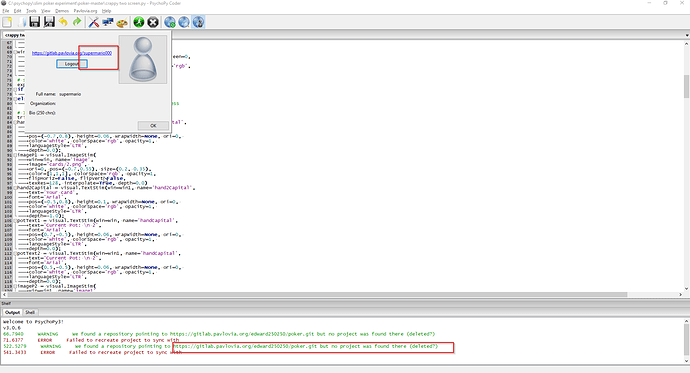Image resolution: width=690 pixels, height=373 pixels.
Task: Run the script with green runner icon
Action: tap(139, 22)
